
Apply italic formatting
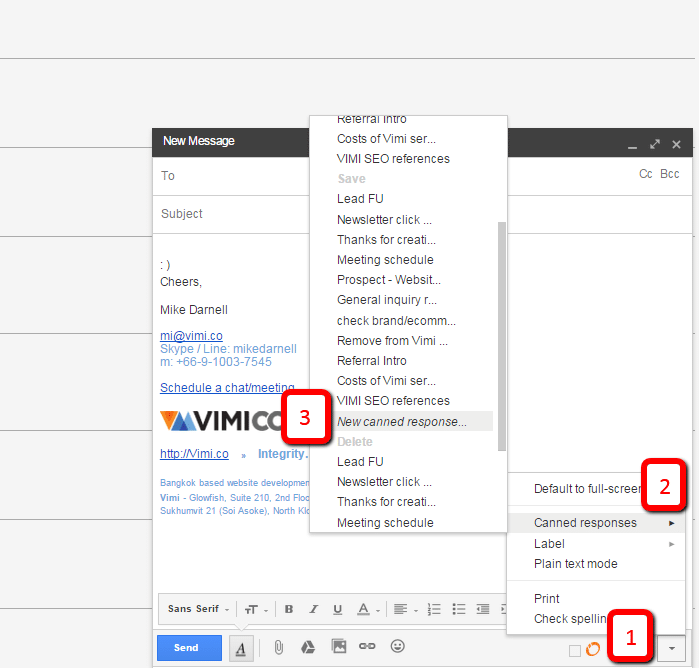(313, 609)
